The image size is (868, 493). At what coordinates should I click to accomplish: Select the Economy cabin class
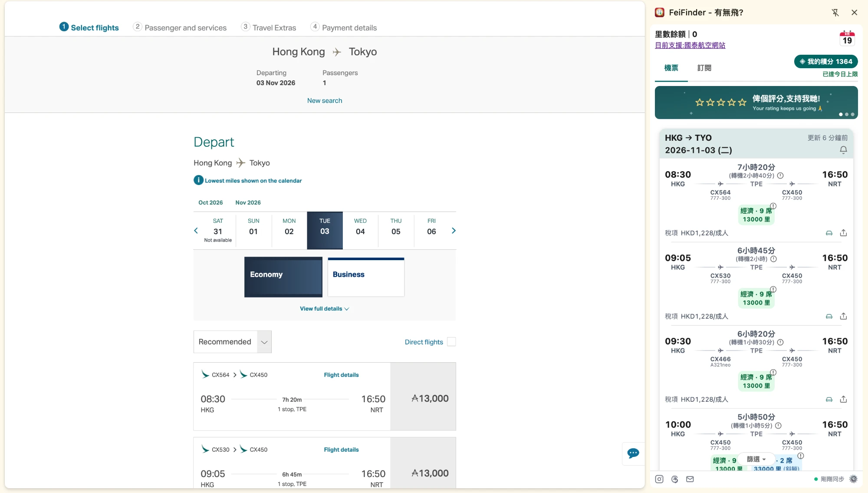click(x=283, y=277)
